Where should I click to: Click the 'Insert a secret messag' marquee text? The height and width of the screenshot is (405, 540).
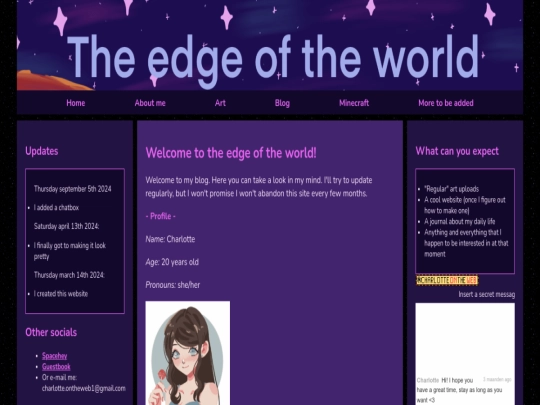(487, 294)
